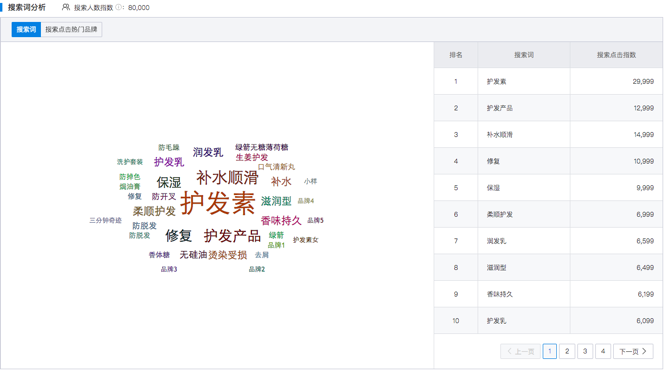Click 护发产品 word in cloud
The height and width of the screenshot is (370, 665).
point(232,235)
